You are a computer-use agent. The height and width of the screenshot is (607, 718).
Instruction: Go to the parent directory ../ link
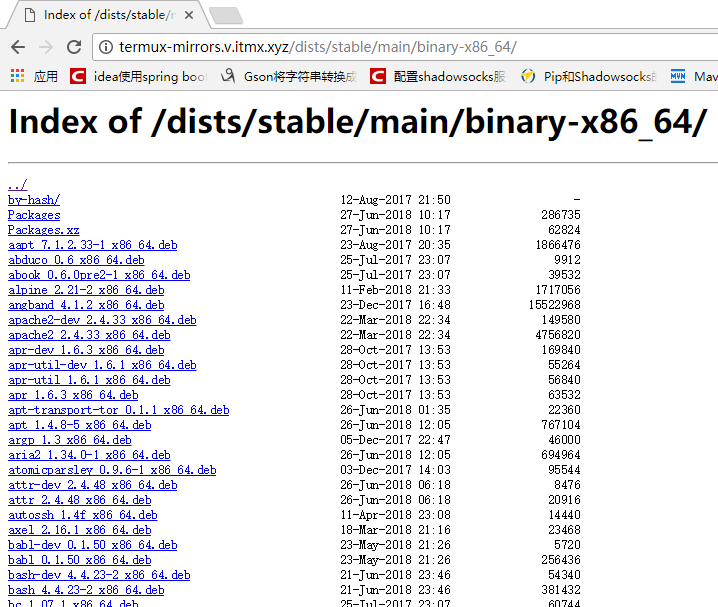click(x=17, y=185)
